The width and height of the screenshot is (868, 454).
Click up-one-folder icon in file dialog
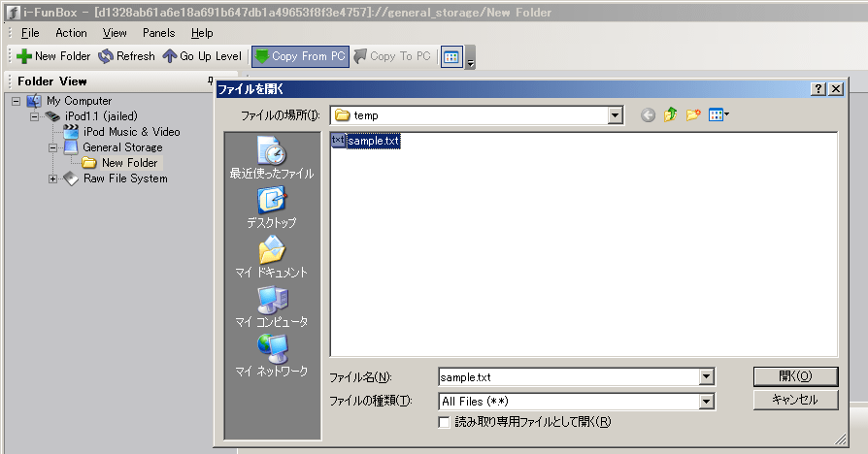click(670, 115)
